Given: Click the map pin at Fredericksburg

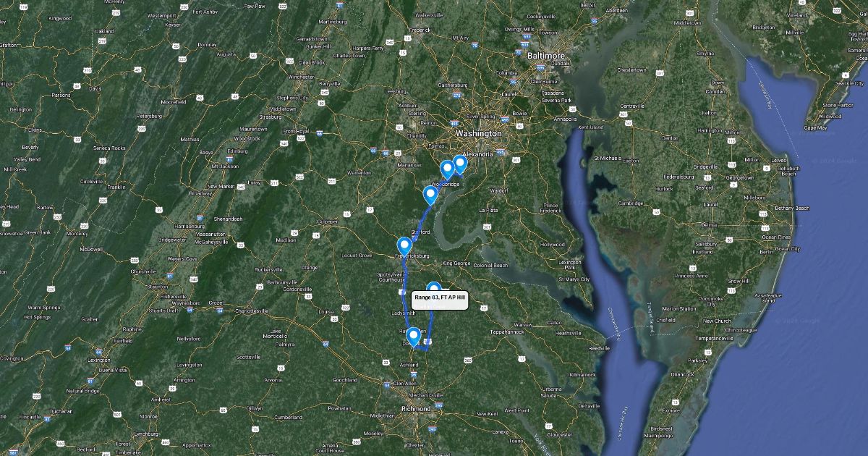Looking at the screenshot, I should [404, 246].
